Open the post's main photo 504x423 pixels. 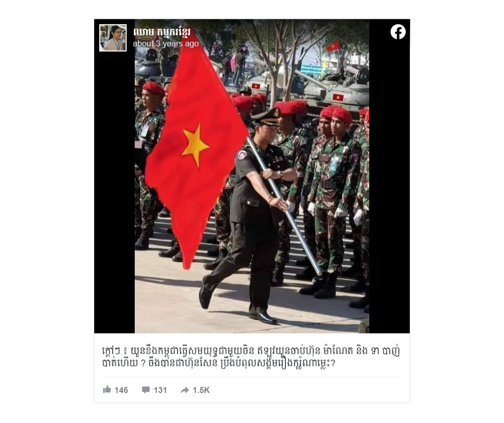[252, 176]
